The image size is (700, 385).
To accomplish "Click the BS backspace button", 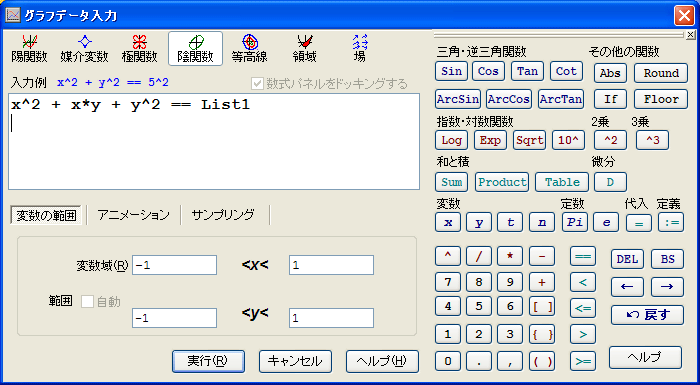I will pos(667,259).
